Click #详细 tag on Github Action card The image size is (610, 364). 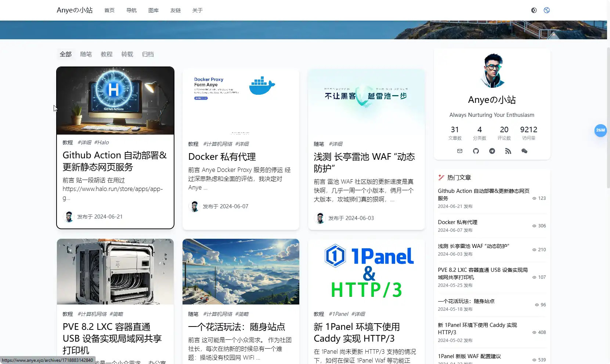84,143
